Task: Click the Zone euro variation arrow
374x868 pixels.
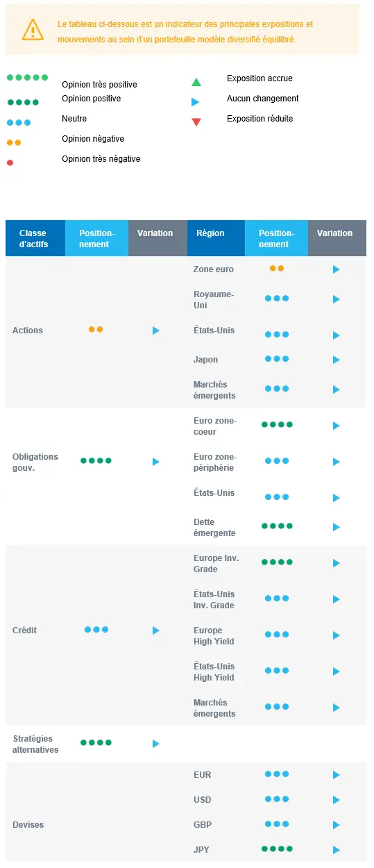Action: (x=337, y=269)
